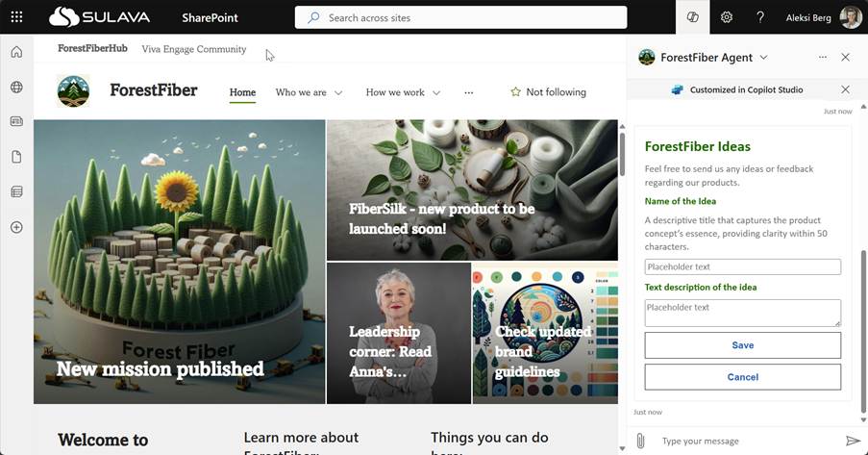Open the settings gear in top bar
The width and height of the screenshot is (868, 455).
coord(727,17)
